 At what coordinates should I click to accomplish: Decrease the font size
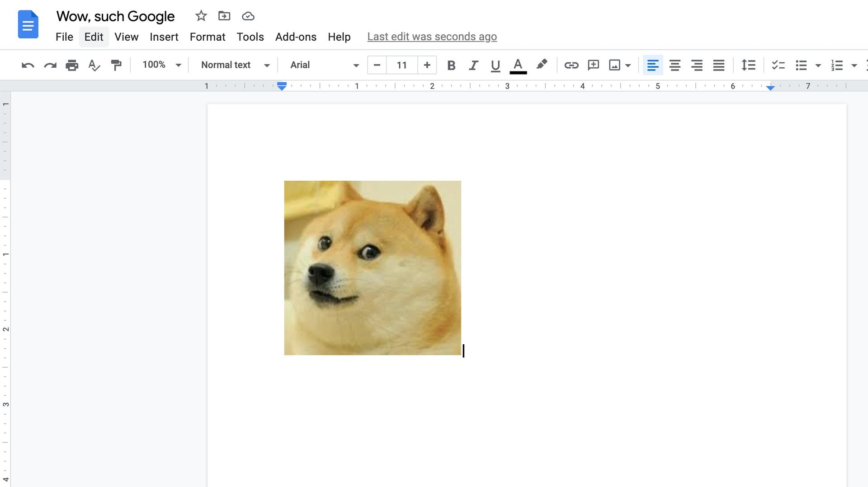[377, 65]
